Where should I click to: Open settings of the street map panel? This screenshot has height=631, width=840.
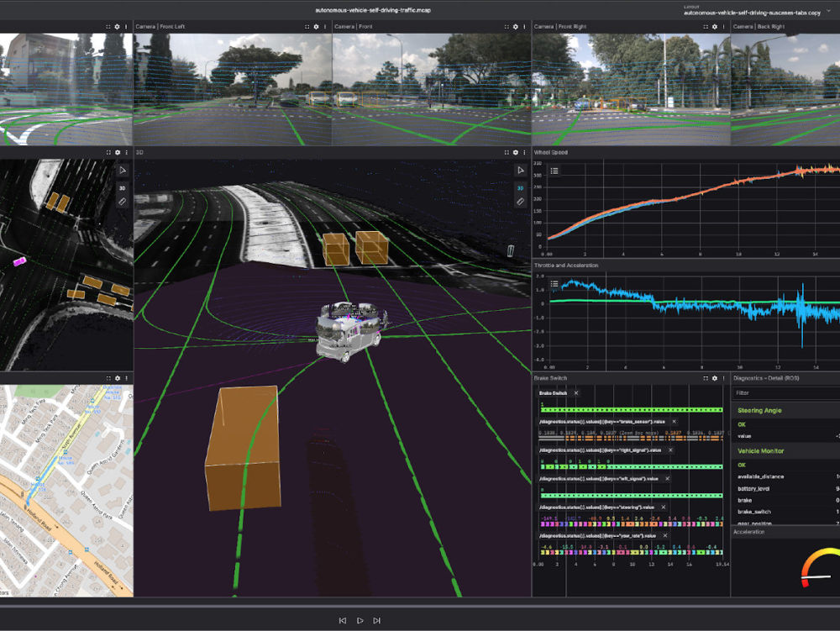click(118, 378)
